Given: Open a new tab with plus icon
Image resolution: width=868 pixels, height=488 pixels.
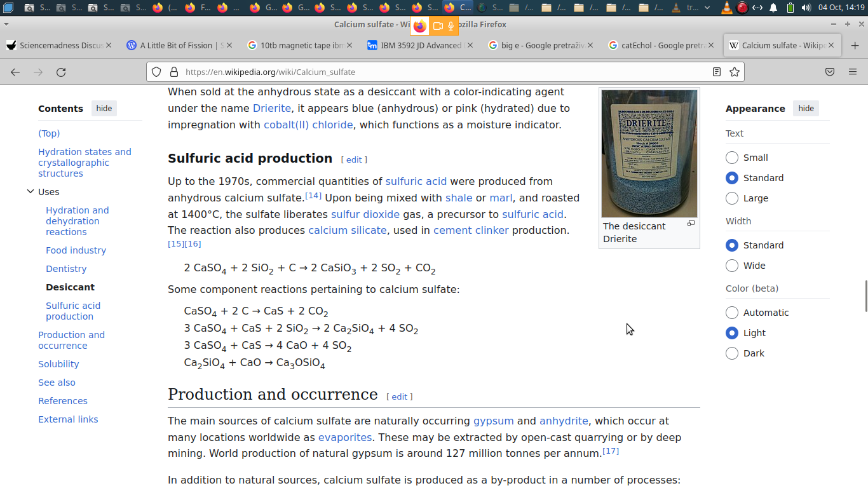Looking at the screenshot, I should pos(855,45).
